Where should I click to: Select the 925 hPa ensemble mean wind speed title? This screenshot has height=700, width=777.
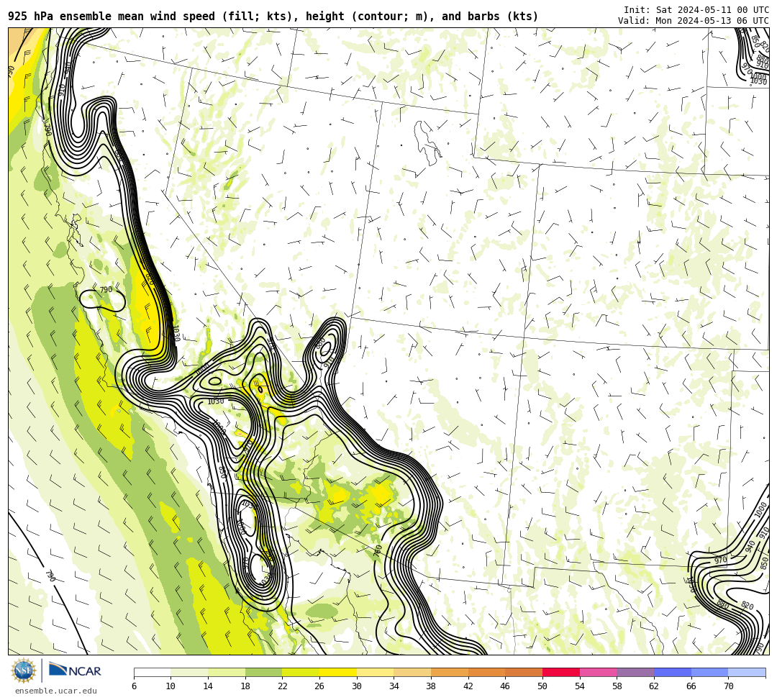(273, 17)
